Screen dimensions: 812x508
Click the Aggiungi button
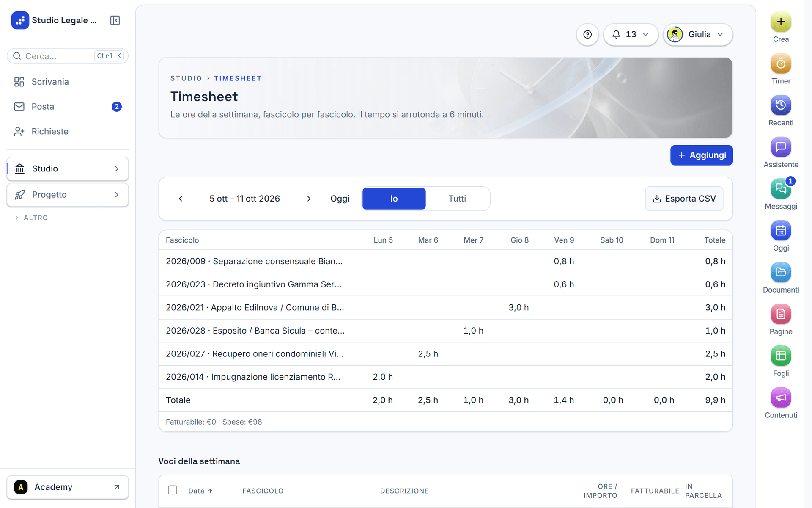pos(701,155)
